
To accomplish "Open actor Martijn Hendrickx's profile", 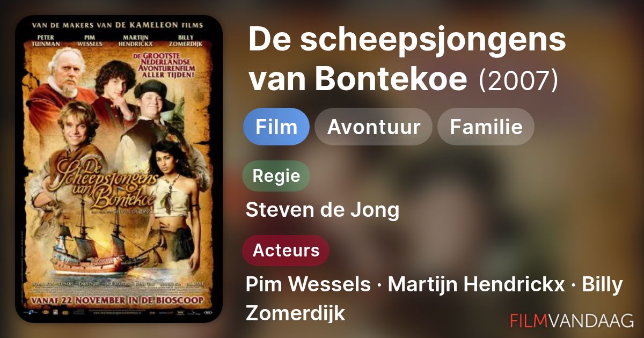I will click(476, 285).
